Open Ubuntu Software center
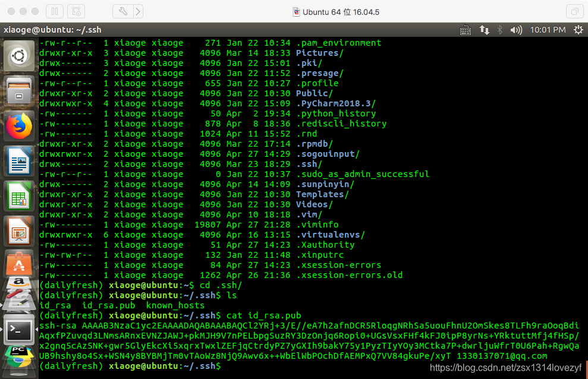This screenshot has width=588, height=379. point(19,264)
